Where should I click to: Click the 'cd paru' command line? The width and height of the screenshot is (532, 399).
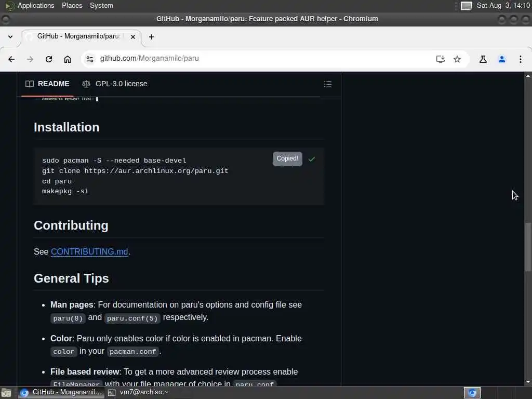pyautogui.click(x=57, y=181)
